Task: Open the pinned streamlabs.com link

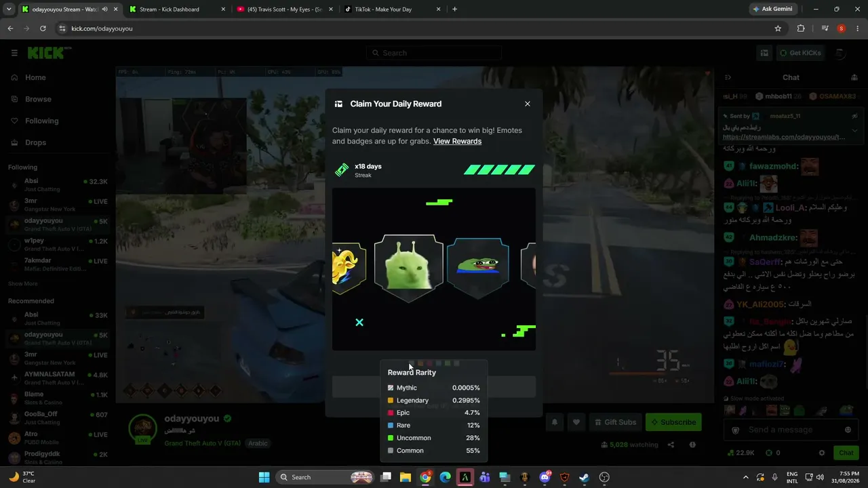Action: pyautogui.click(x=784, y=137)
